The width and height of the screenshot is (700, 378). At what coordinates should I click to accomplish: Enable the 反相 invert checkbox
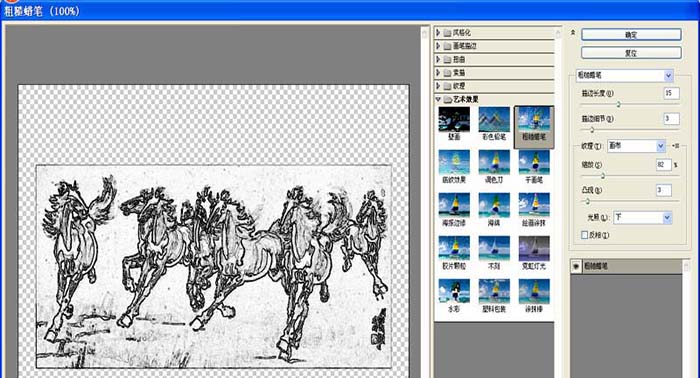pyautogui.click(x=584, y=235)
